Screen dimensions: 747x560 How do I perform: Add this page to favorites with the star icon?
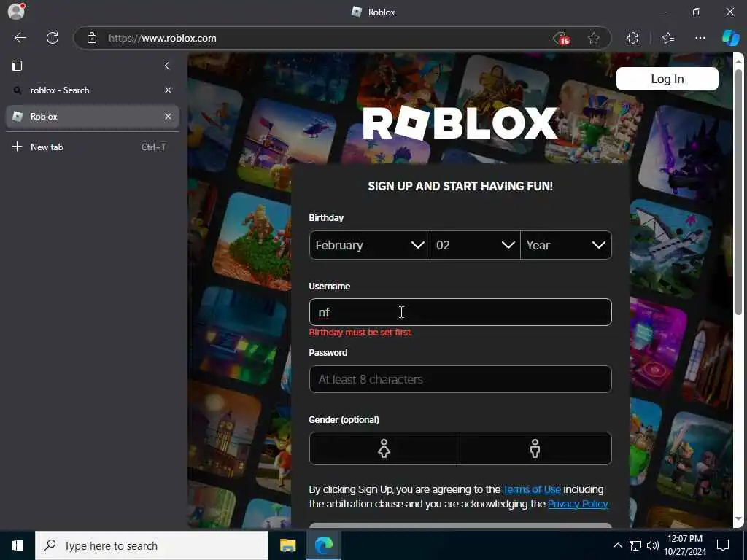coord(594,38)
